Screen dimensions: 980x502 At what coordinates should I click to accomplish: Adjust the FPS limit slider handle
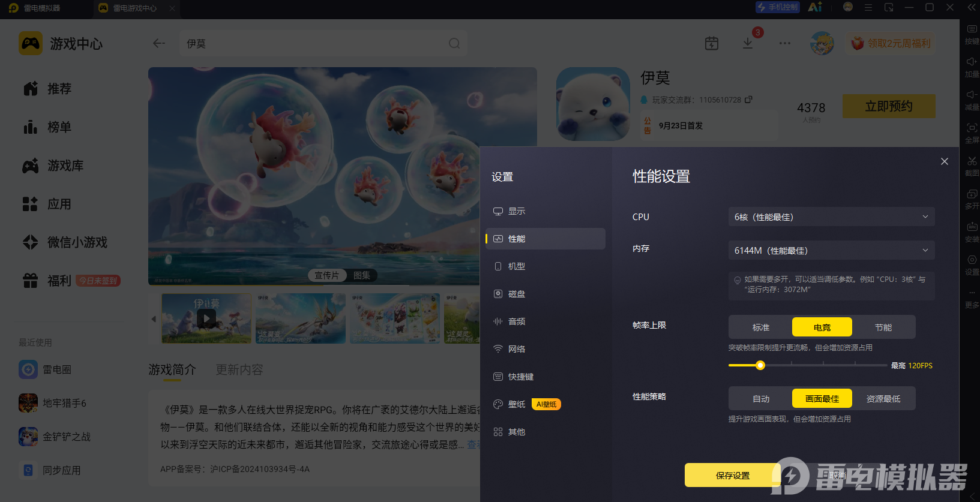[x=760, y=365]
